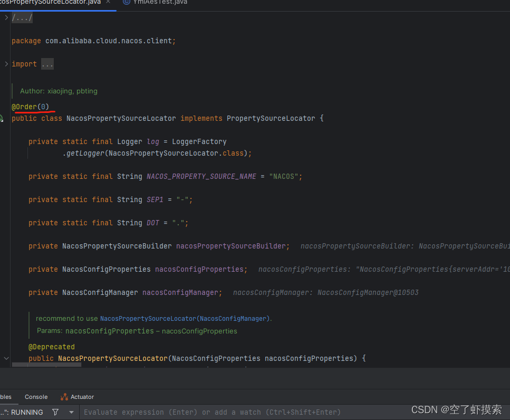Screen dimensions: 510x420
Task: Click the thread filter funnel icon
Action: [55, 412]
